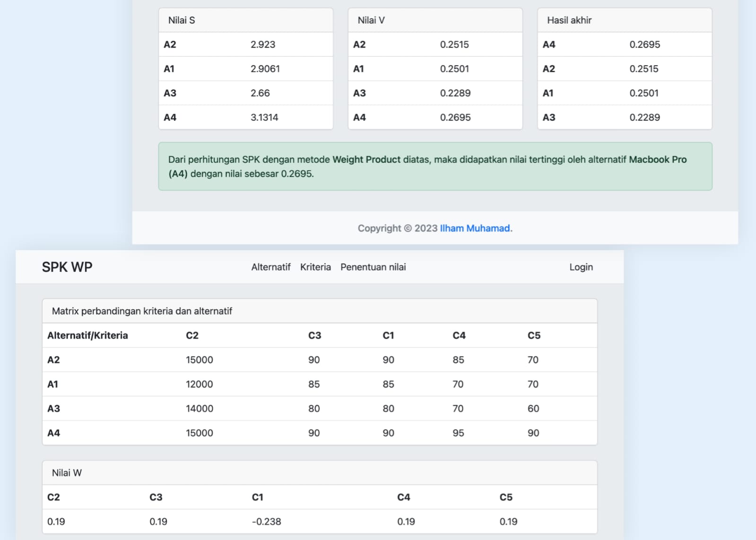
Task: Click the Alternatif/Kriteria column header
Action: 87,335
